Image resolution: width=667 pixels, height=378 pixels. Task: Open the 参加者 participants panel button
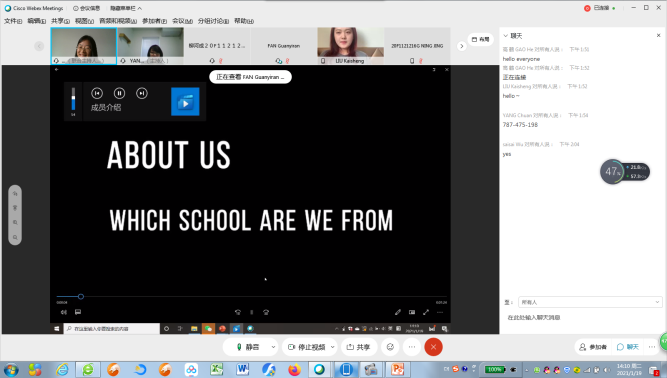[593, 347]
